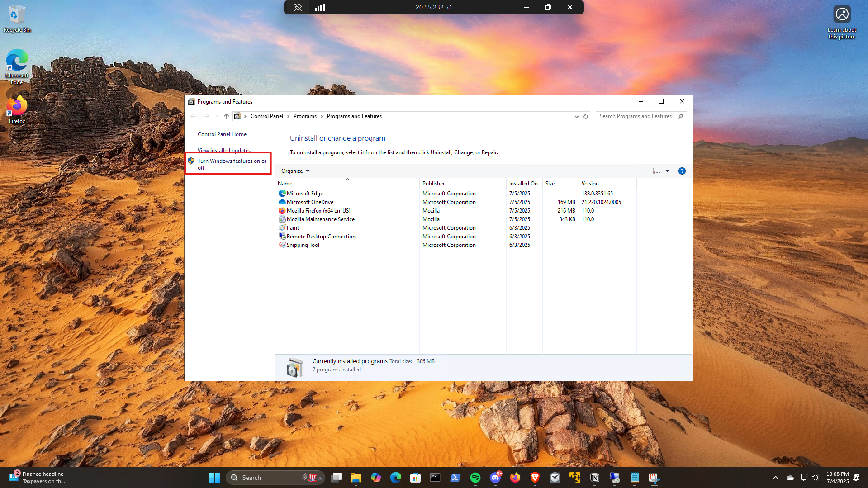Select Microsoft OneDrive in the list
The height and width of the screenshot is (488, 868).
click(x=310, y=202)
